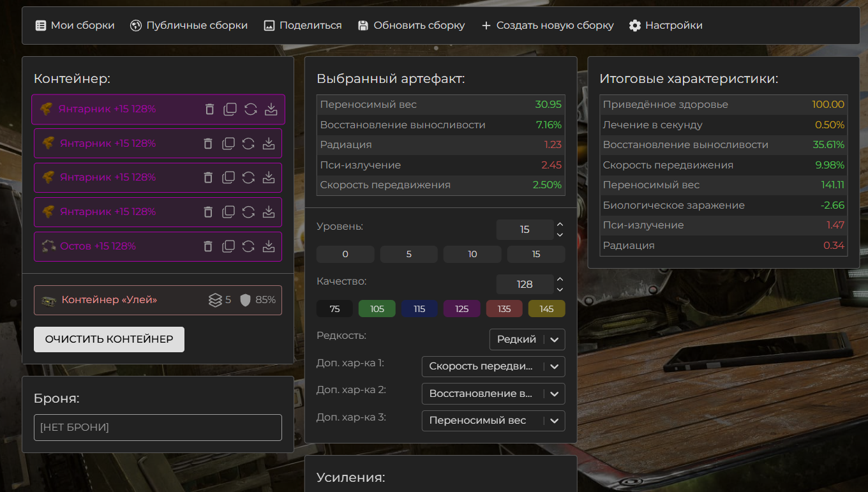Viewport: 868px width, 492px height.
Task: Click the Усиления section heading
Action: [351, 477]
